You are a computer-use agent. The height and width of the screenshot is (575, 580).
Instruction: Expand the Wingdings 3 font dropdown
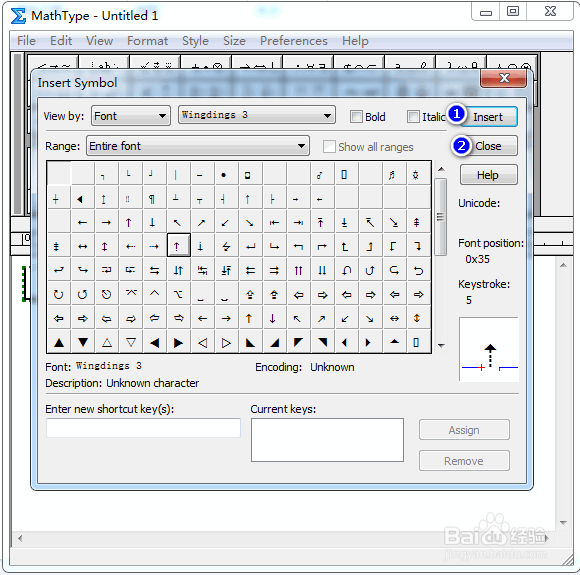[x=257, y=115]
